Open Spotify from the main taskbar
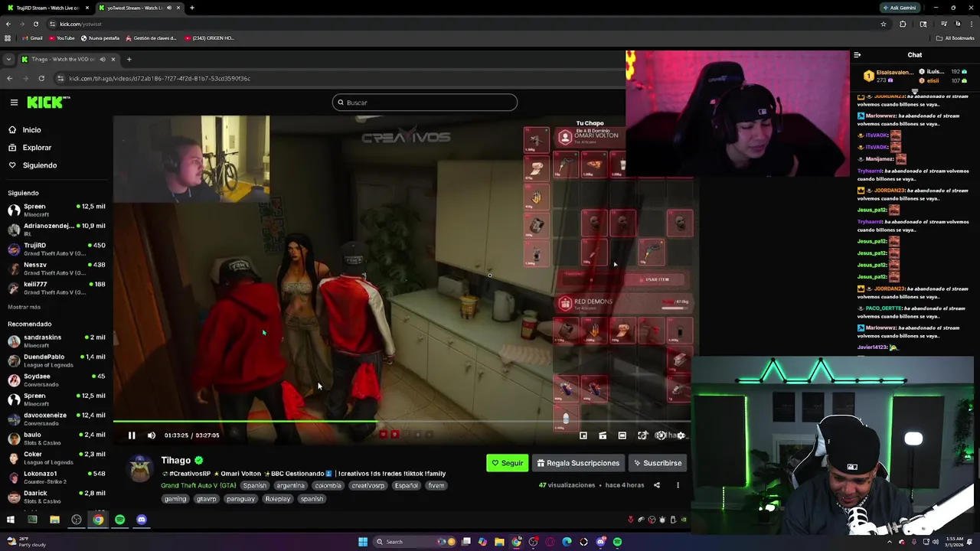Viewport: 980px width, 551px height. 617,542
